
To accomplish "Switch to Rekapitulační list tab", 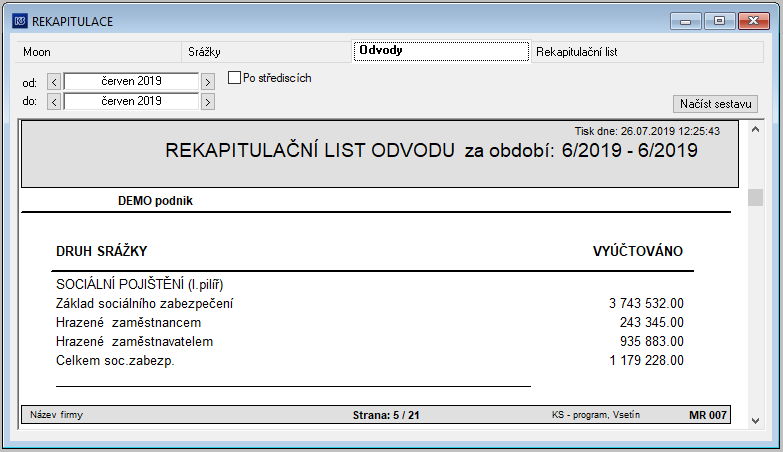I will click(647, 52).
